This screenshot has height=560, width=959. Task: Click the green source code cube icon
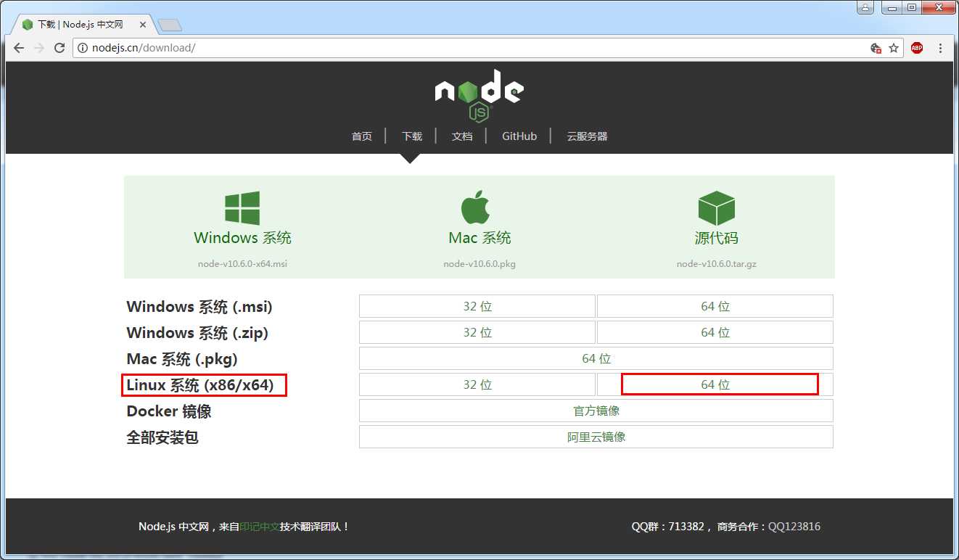click(716, 208)
